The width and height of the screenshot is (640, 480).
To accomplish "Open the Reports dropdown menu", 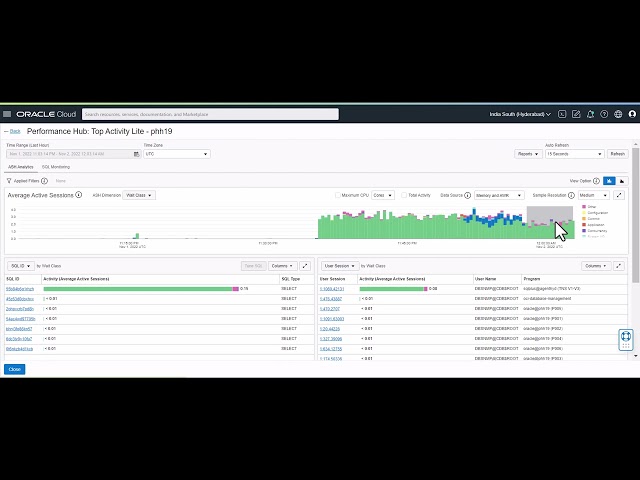I will [x=528, y=154].
